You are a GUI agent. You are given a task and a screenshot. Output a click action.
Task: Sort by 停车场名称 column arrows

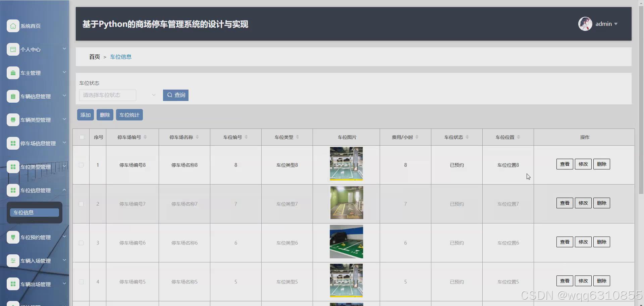pyautogui.click(x=197, y=137)
